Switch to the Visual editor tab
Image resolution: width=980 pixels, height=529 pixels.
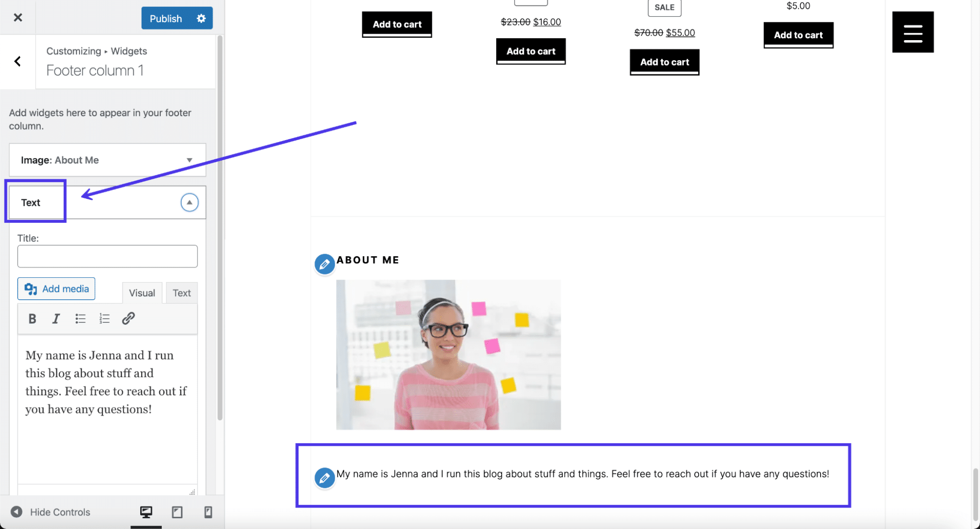142,292
